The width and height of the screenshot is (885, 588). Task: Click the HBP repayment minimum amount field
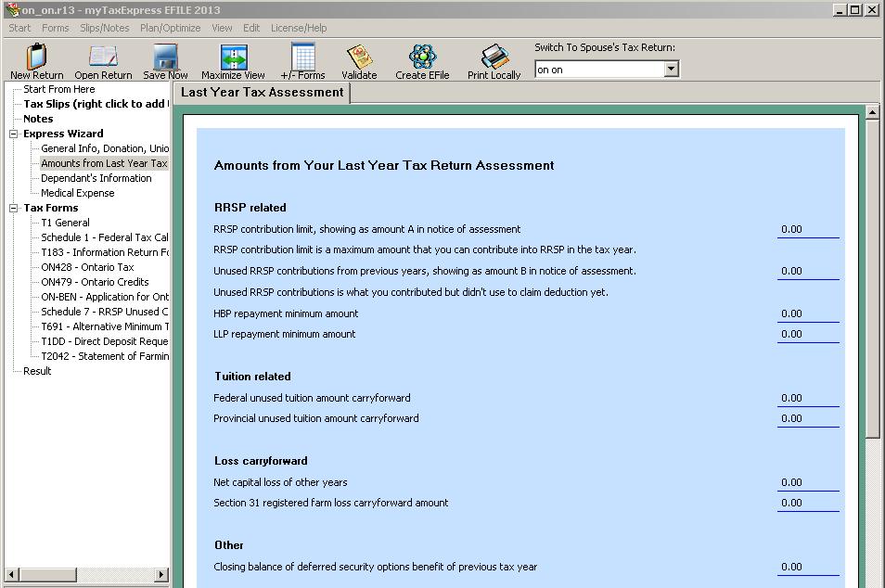click(x=808, y=313)
